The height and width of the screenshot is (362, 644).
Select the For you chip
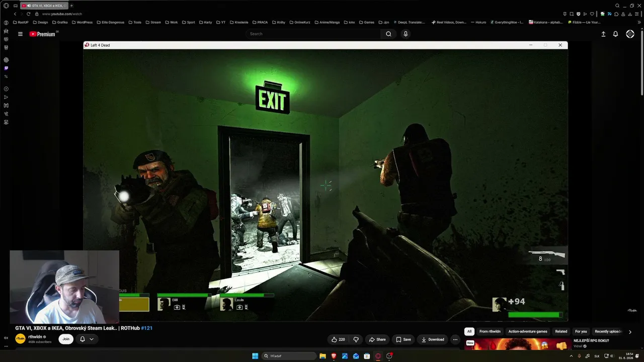coord(581,331)
